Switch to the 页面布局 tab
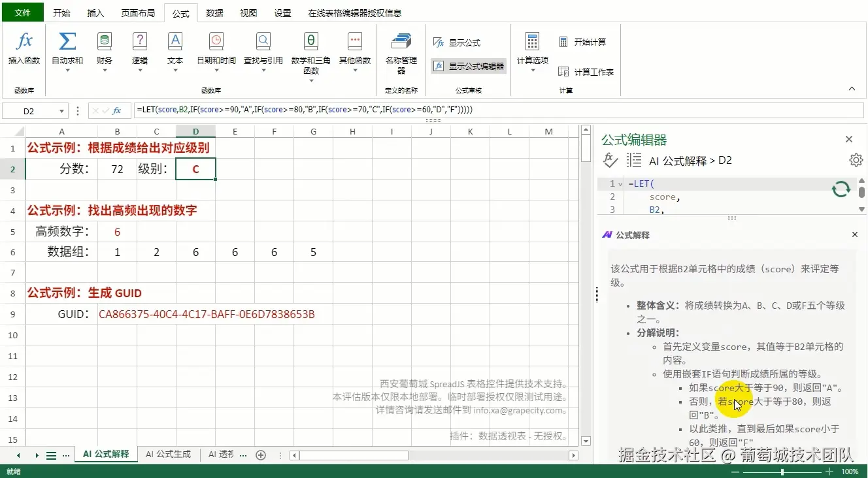Screen dimensions: 868x478 click(138, 13)
